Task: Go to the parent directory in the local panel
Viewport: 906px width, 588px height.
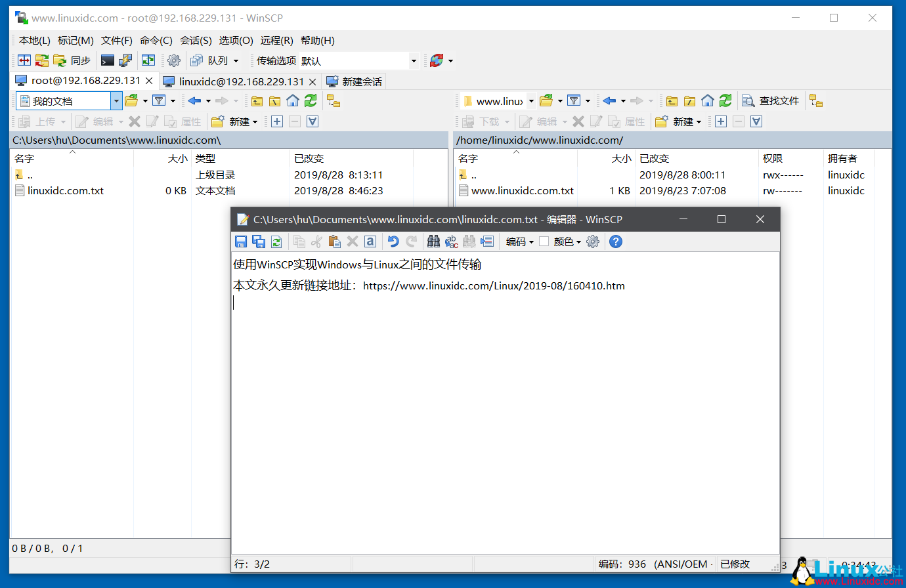Action: coord(257,100)
